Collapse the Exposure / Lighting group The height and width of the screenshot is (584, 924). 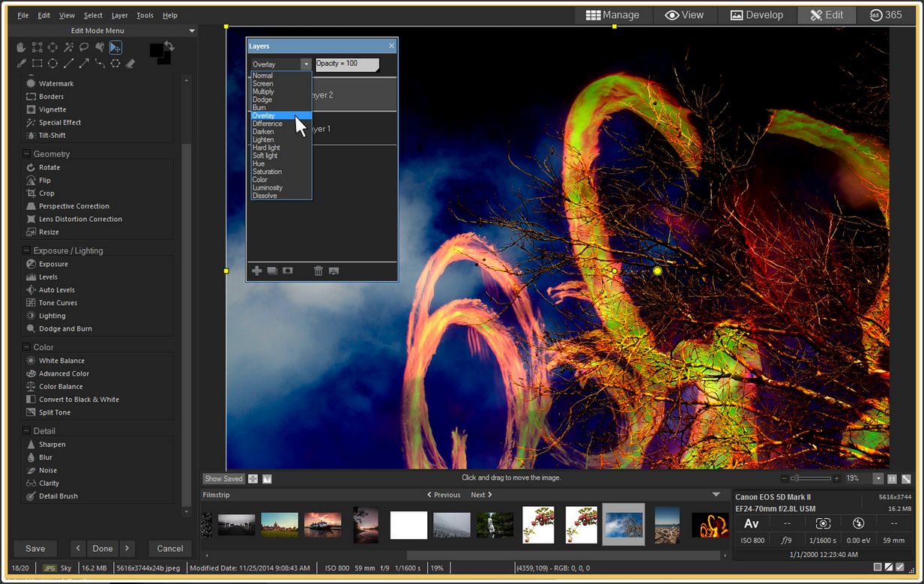[x=28, y=250]
